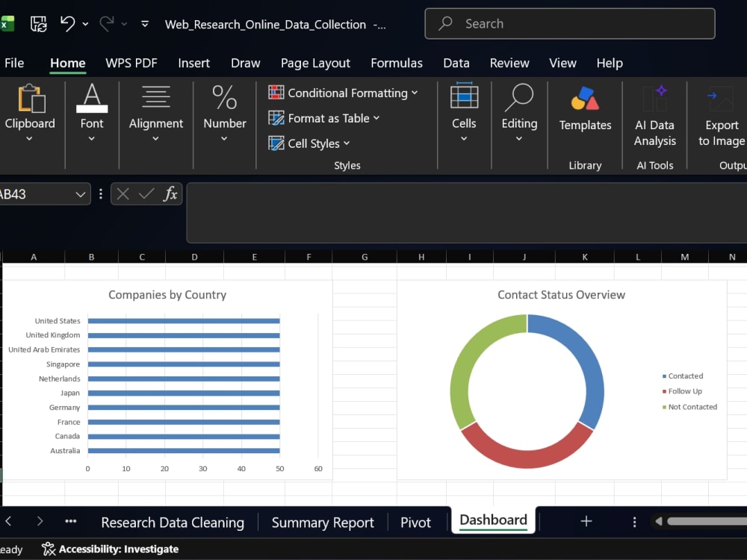Select the Companies by Country chart title
Image resolution: width=747 pixels, height=560 pixels.
point(167,295)
